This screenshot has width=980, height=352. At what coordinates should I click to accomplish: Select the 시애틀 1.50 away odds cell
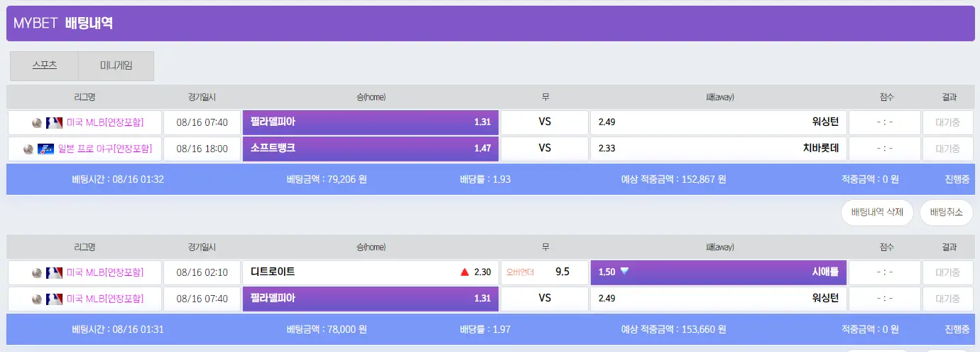719,272
